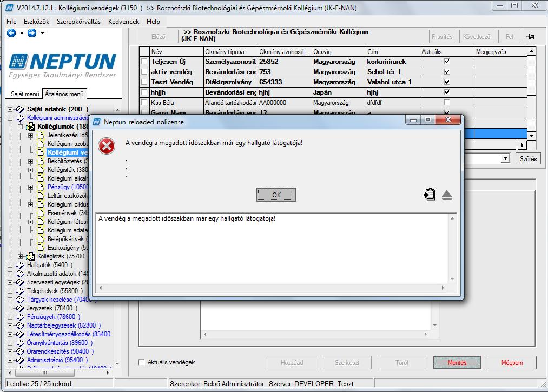Click the Belépőkártyák page icon
Viewport: 548px width, 392px height.
point(41,239)
